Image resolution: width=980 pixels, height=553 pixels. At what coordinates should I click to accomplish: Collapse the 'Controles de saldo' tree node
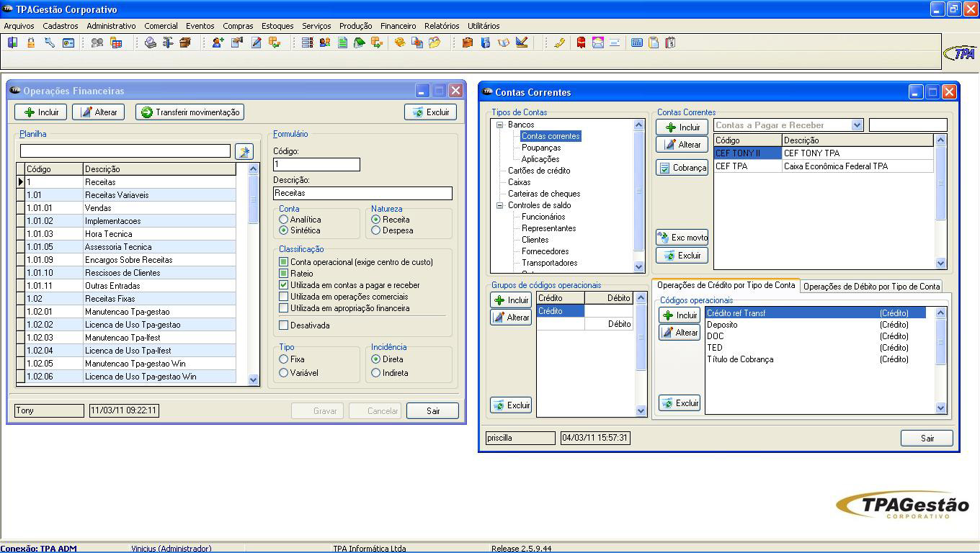[499, 206]
